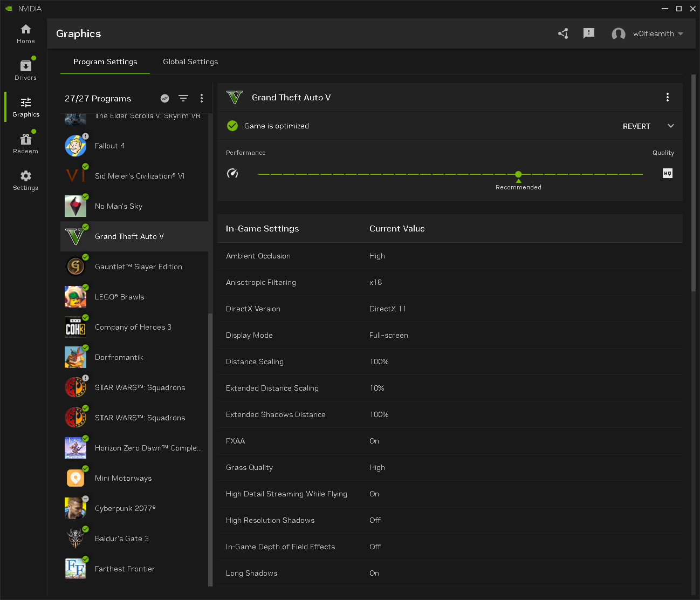The height and width of the screenshot is (600, 700).
Task: Open the programs list overflow menu
Action: (x=202, y=98)
